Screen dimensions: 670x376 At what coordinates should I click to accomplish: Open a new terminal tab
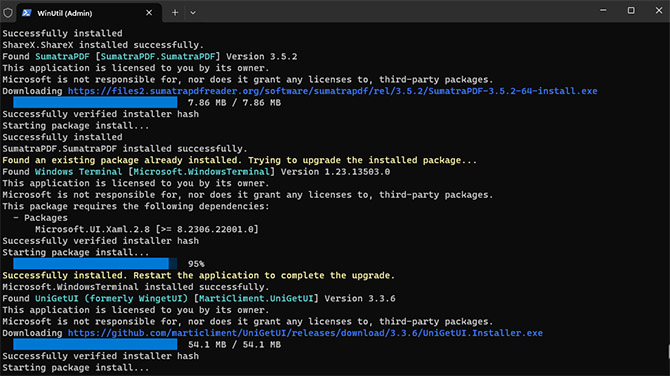coord(175,13)
